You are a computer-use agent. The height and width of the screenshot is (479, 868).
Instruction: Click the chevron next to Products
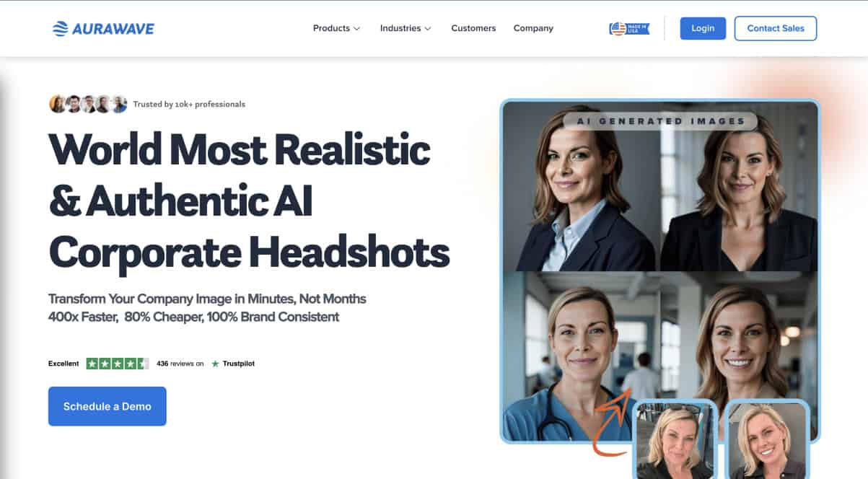pyautogui.click(x=356, y=29)
